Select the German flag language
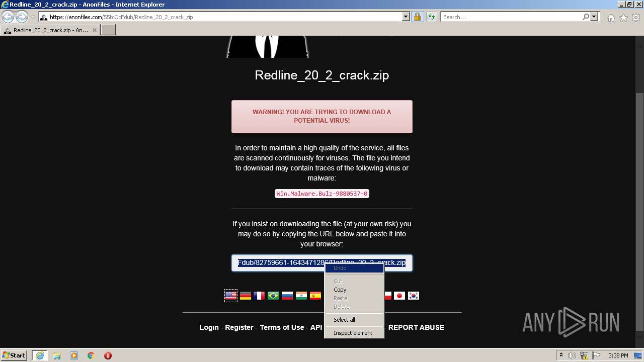This screenshot has height=362, width=644. pyautogui.click(x=245, y=296)
